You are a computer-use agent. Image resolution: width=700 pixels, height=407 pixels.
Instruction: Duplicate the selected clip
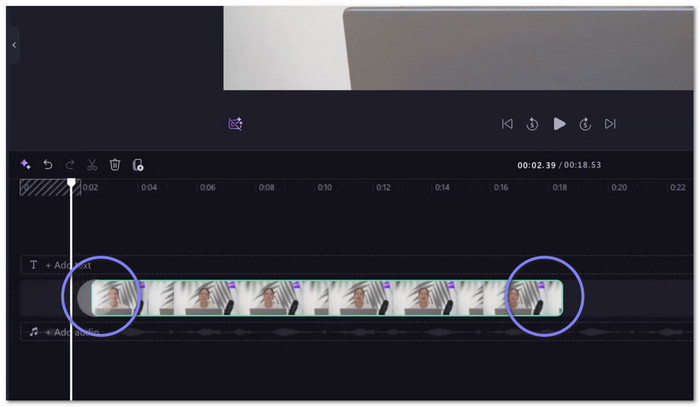[138, 165]
